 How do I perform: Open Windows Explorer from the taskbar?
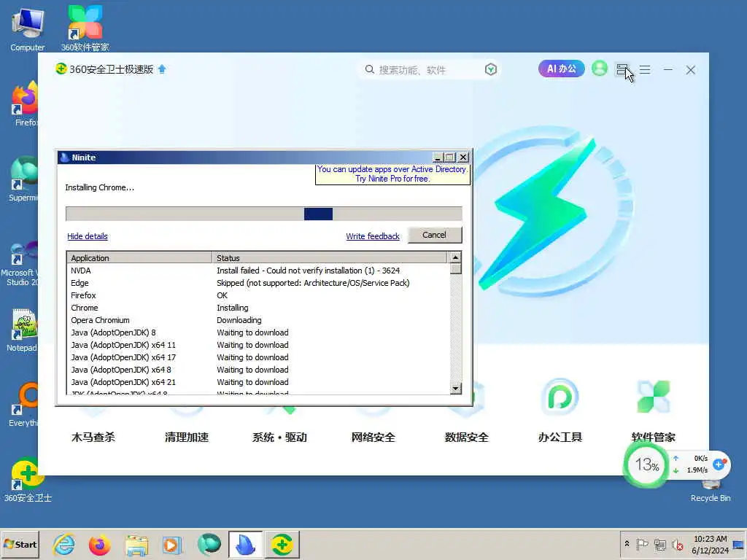click(136, 545)
